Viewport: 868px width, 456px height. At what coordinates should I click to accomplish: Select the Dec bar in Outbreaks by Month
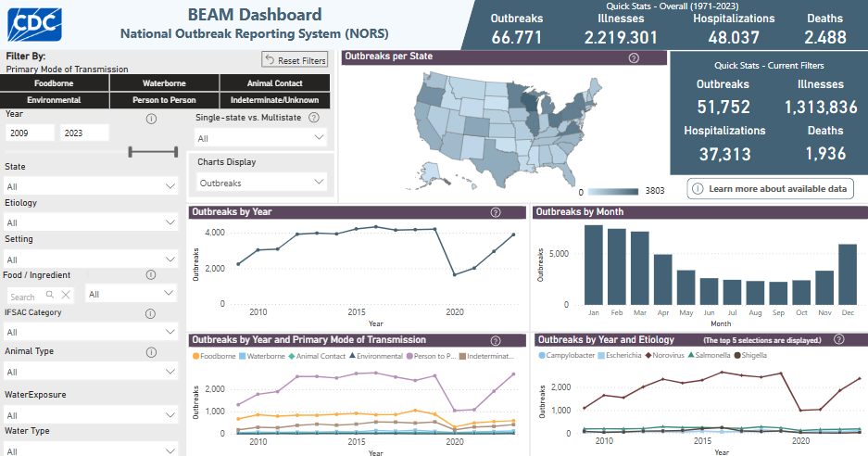click(x=848, y=275)
